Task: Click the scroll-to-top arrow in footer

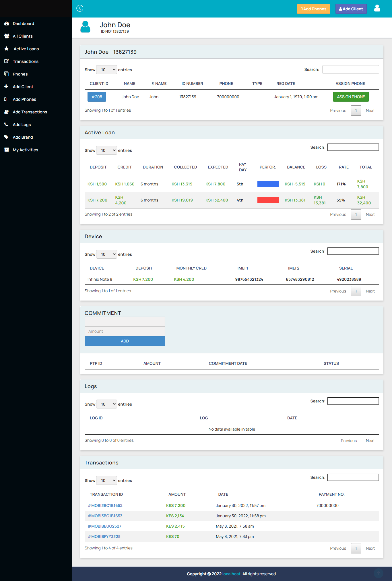Action: click(x=379, y=573)
